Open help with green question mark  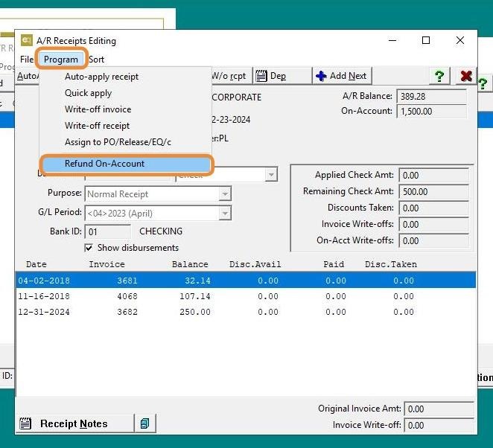click(x=439, y=76)
